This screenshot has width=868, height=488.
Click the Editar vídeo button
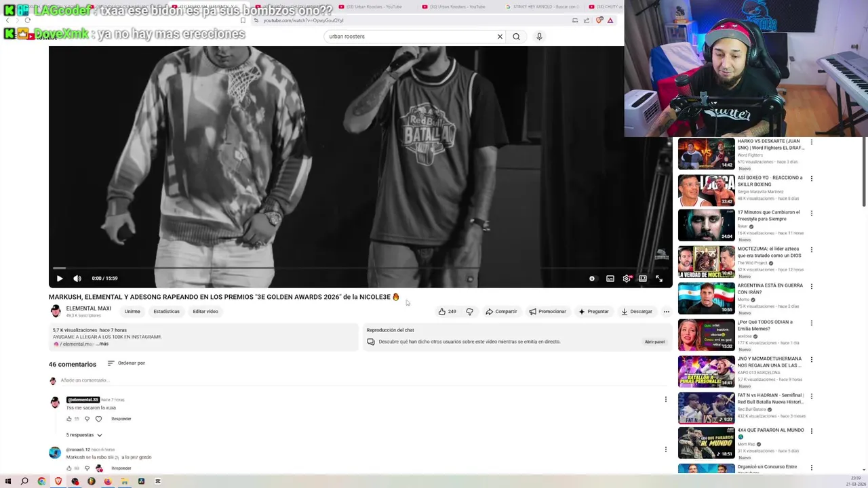pos(205,312)
